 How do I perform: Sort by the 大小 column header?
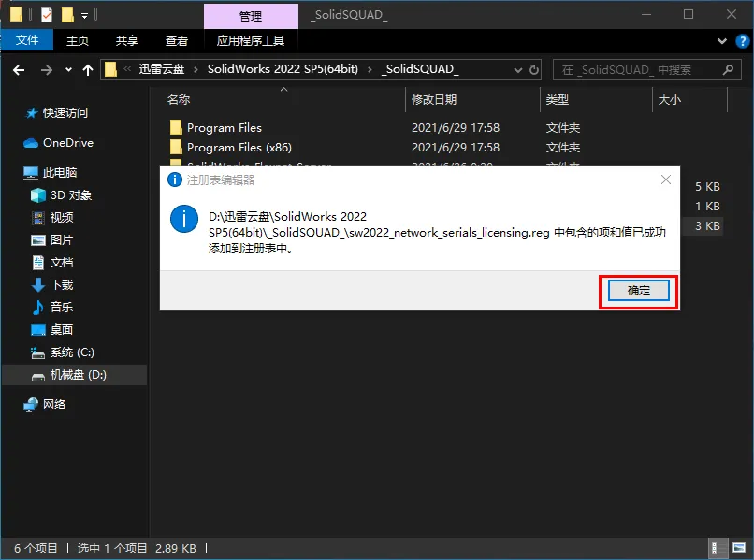tap(670, 99)
